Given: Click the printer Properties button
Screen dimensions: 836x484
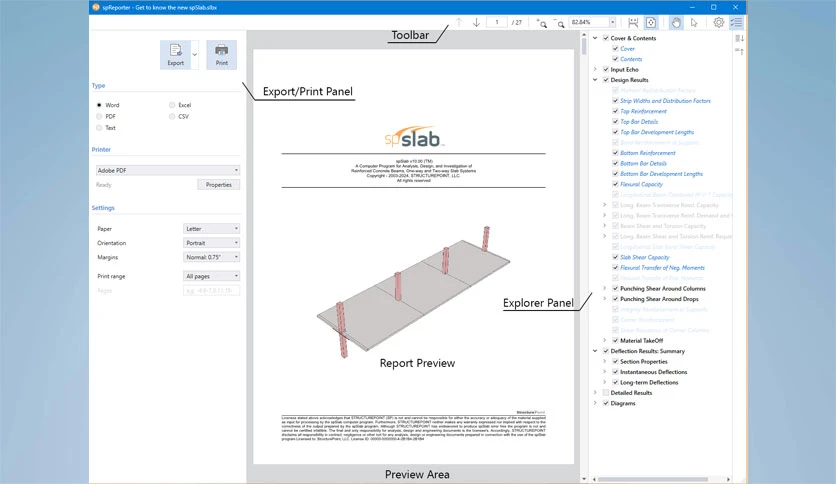Looking at the screenshot, I should 219,185.
